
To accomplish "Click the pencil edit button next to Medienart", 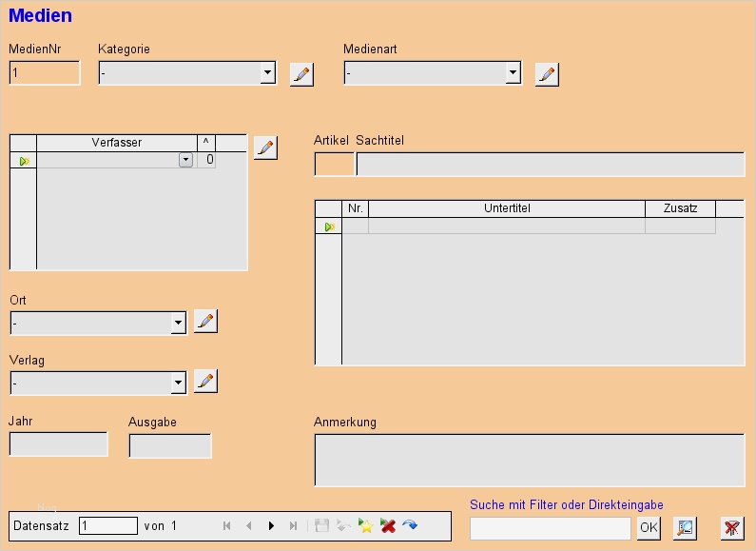I will (x=547, y=74).
